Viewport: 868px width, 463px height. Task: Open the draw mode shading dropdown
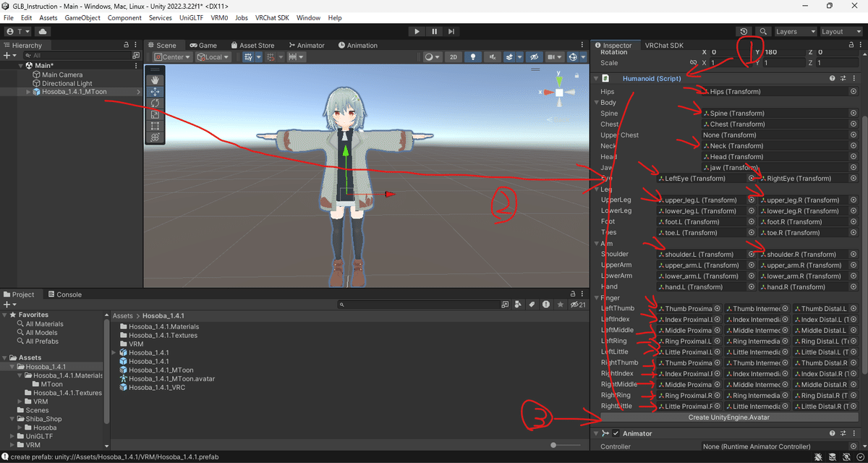tap(432, 57)
